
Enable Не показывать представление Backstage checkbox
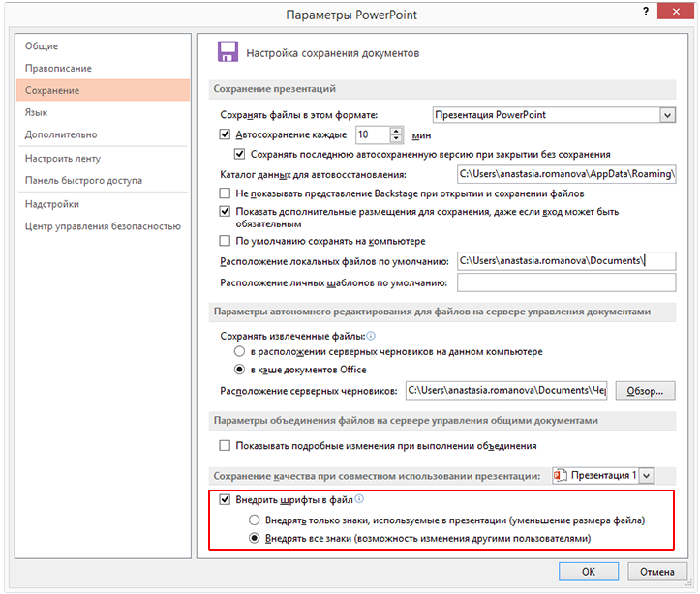(x=225, y=193)
